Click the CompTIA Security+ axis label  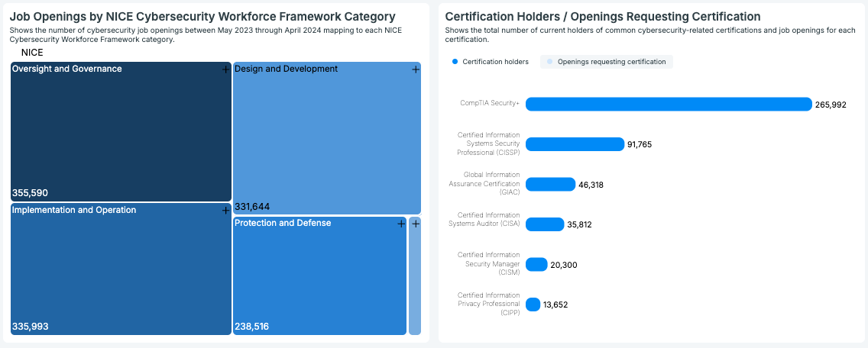pos(489,104)
